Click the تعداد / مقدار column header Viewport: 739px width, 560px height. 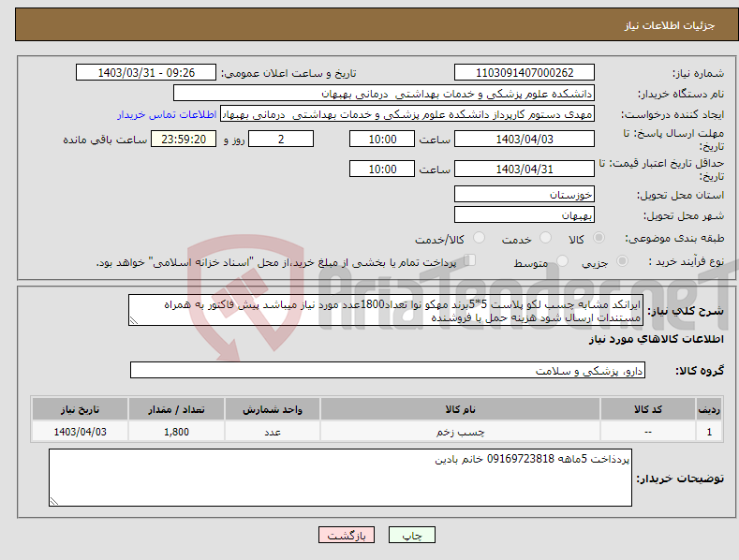coord(176,409)
